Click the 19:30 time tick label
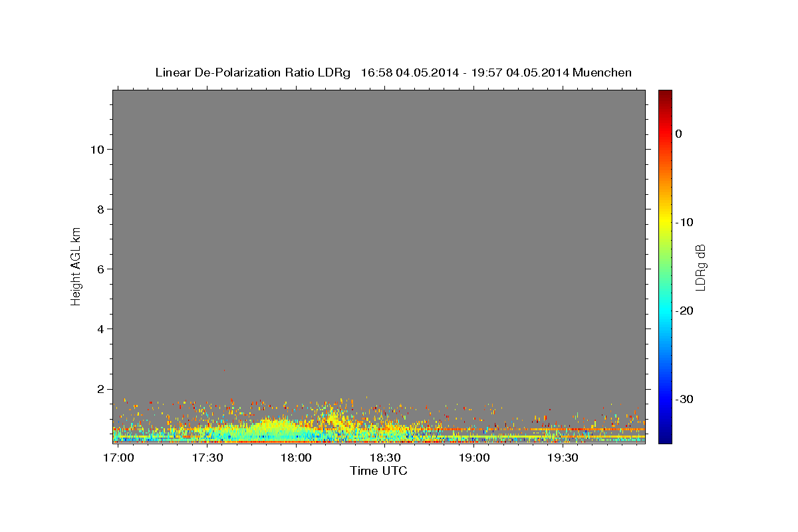The width and height of the screenshot is (798, 532). pos(563,458)
